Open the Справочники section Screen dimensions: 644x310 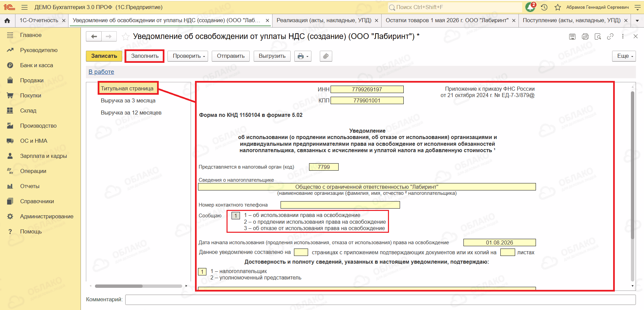click(x=37, y=201)
